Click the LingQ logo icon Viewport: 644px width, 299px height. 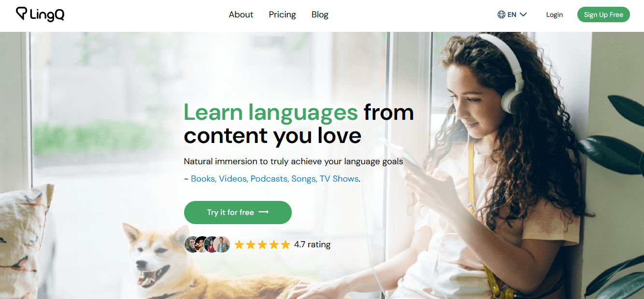click(22, 14)
